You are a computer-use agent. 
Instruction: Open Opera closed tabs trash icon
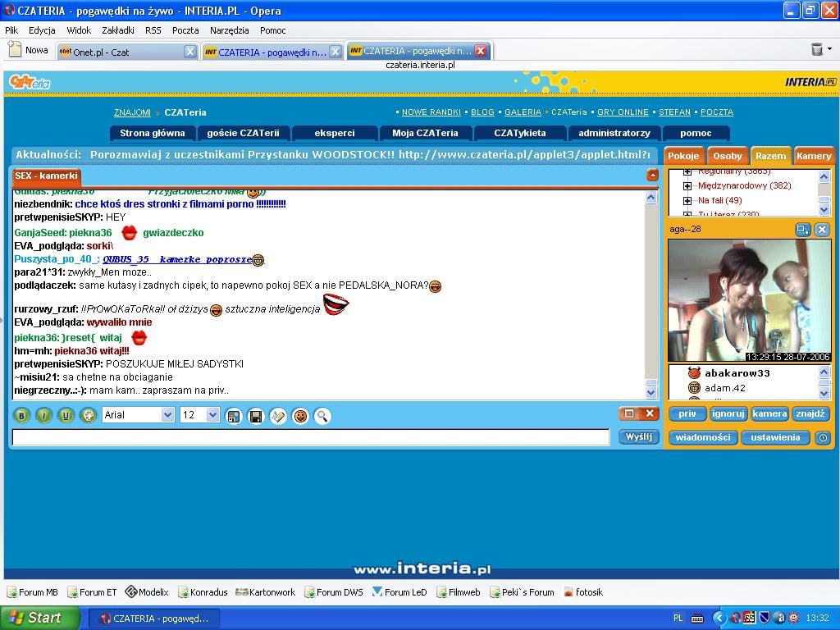tap(816, 49)
